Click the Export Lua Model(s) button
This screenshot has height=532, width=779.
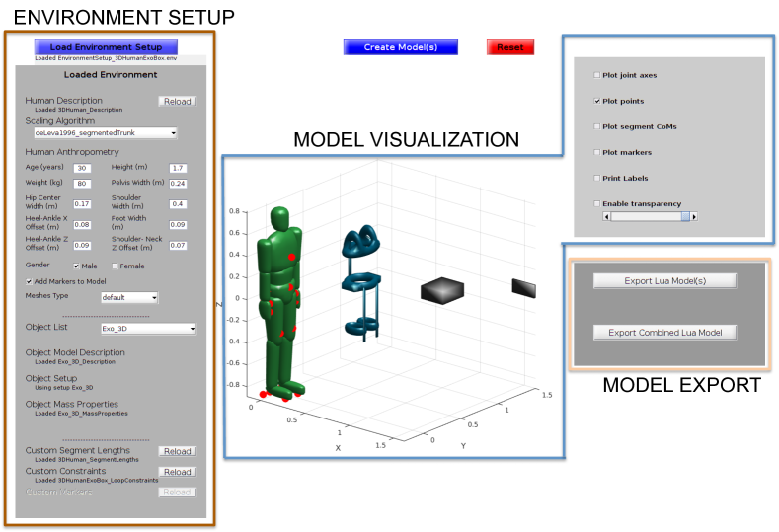(x=664, y=281)
